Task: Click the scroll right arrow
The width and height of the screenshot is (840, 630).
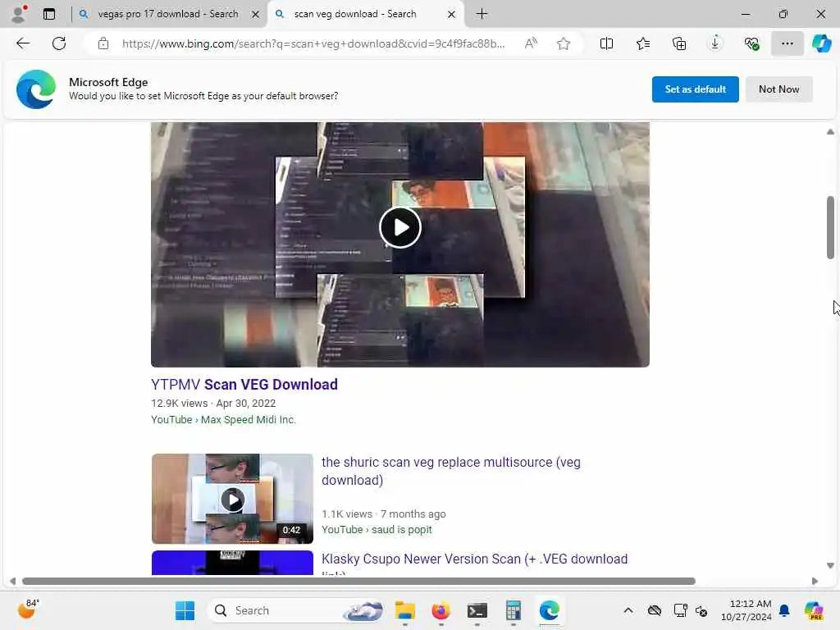Action: (x=815, y=582)
